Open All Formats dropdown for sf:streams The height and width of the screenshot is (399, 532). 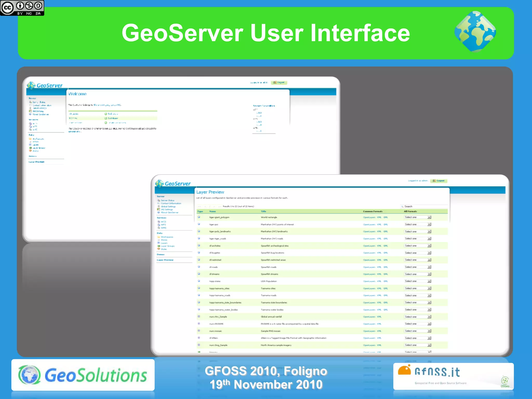[417, 274]
